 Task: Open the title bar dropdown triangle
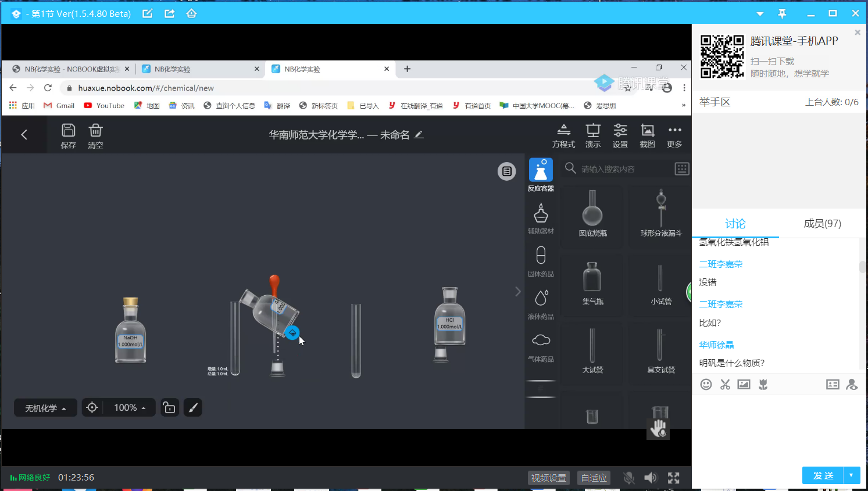pos(760,13)
